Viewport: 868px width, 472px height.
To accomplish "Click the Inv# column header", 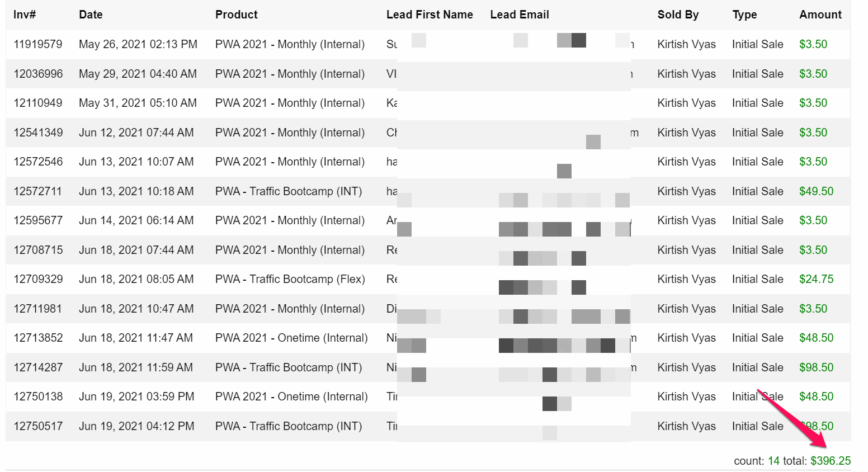I will pyautogui.click(x=25, y=15).
